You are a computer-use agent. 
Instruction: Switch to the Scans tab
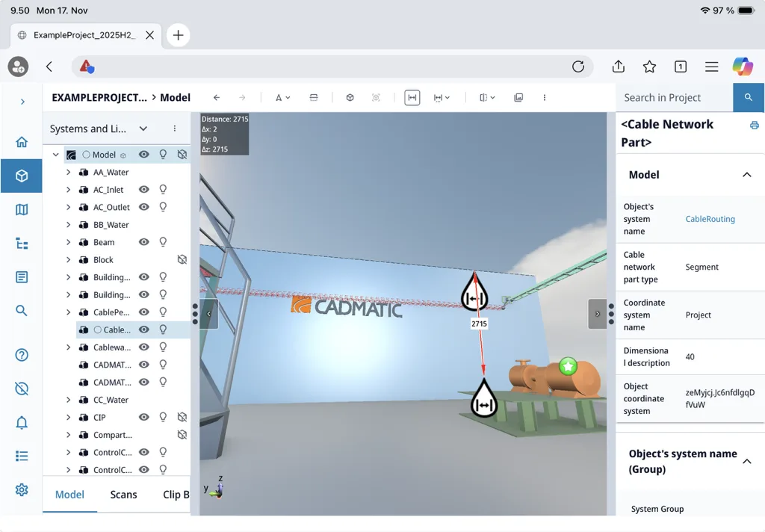[x=123, y=495]
